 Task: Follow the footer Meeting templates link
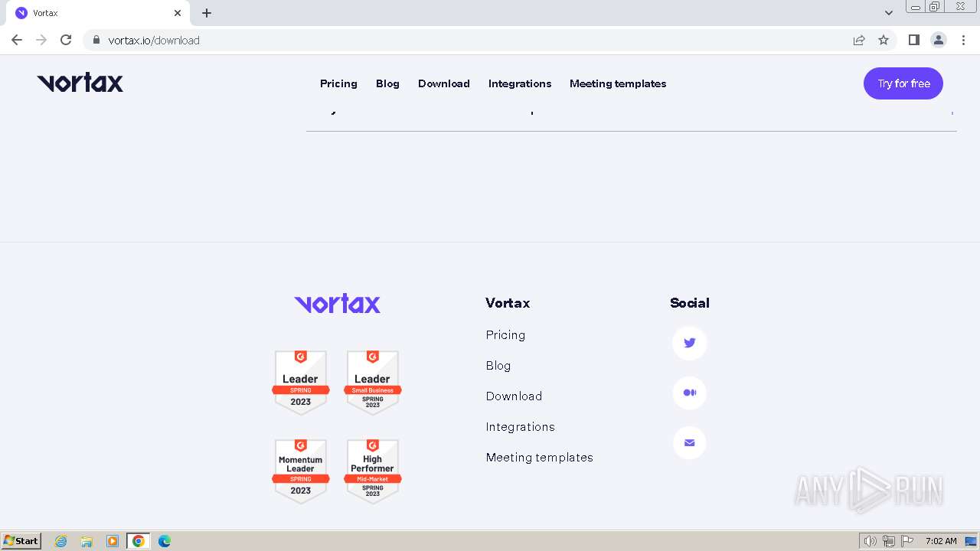(539, 457)
